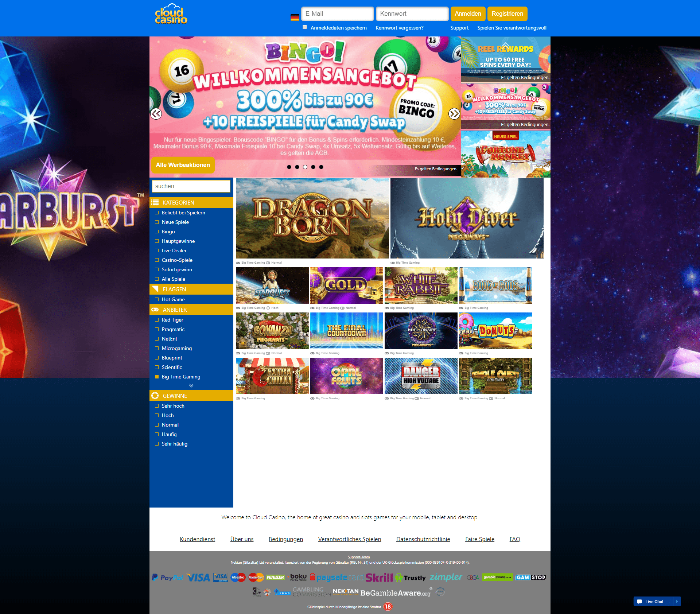Advance to next banner slide arrow

click(x=454, y=114)
